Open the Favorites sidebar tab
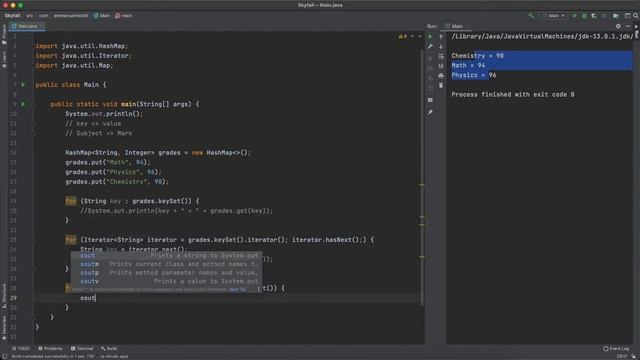The width and height of the screenshot is (640, 360). (4, 329)
